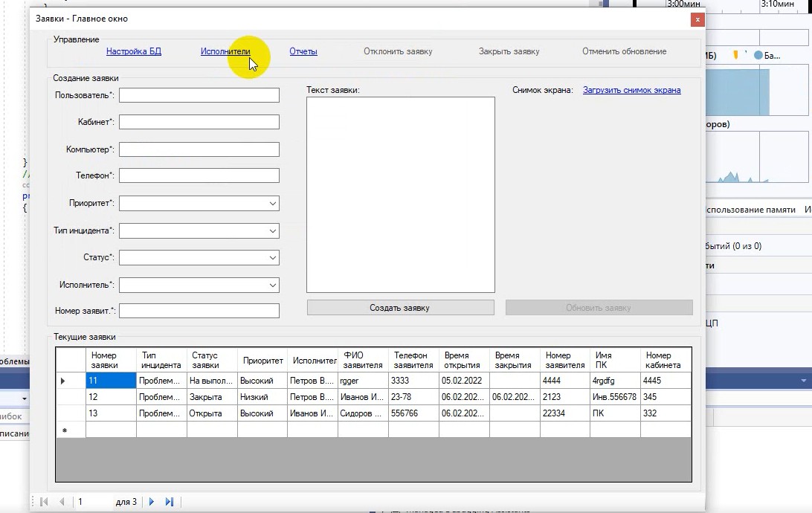The width and height of the screenshot is (812, 513).
Task: Click 'Использование памяти' tab in background window
Action: (750, 210)
